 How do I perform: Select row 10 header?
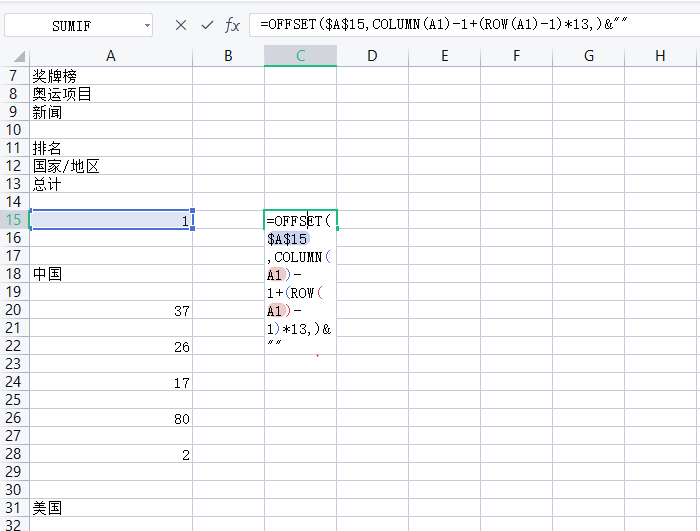(x=13, y=130)
